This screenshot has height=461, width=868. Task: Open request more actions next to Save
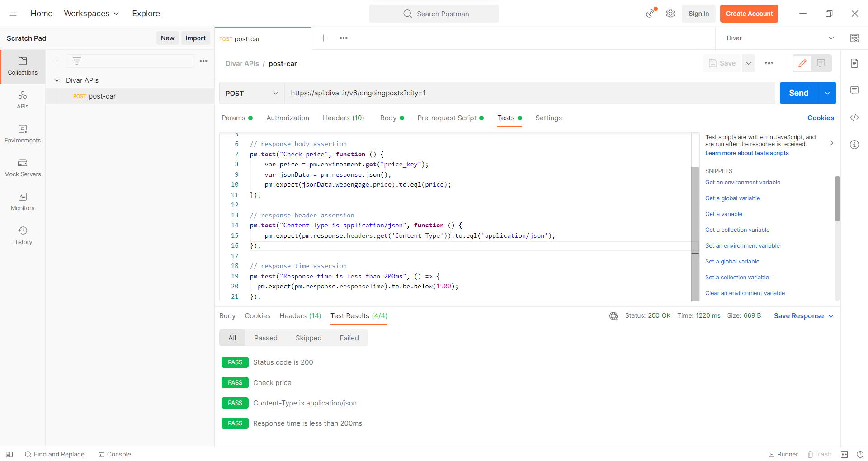pyautogui.click(x=769, y=63)
